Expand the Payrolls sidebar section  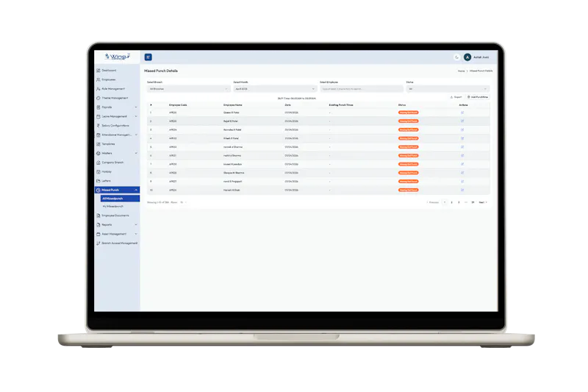[x=118, y=107]
